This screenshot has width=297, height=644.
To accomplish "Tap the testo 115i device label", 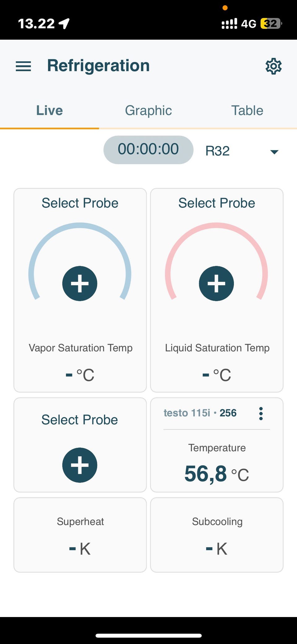I will click(200, 413).
